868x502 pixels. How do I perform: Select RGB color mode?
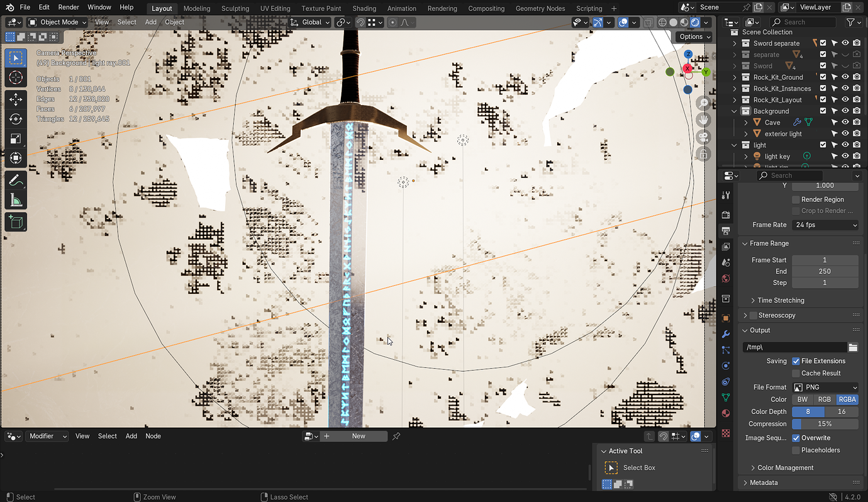click(x=825, y=399)
